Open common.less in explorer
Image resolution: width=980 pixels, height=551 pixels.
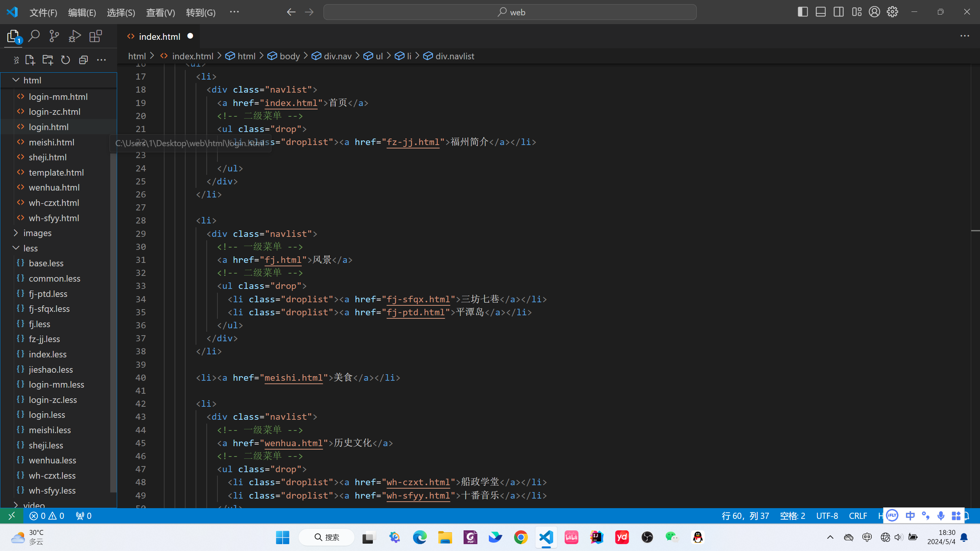(59, 279)
